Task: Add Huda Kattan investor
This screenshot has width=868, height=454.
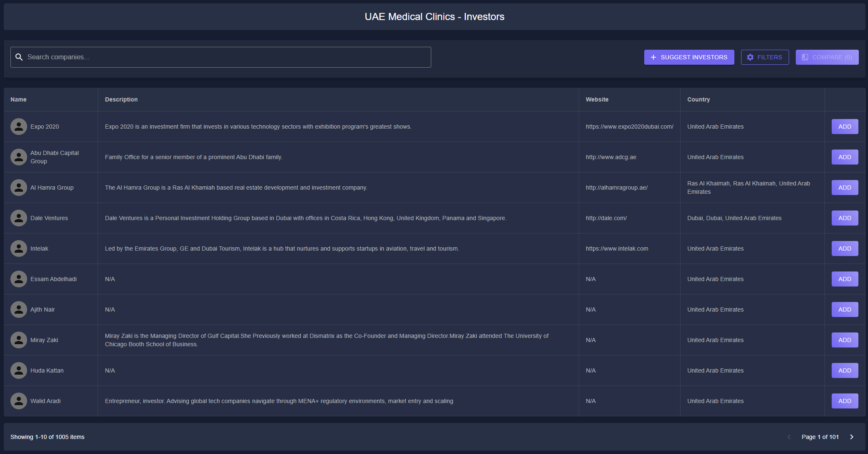Action: click(x=844, y=370)
